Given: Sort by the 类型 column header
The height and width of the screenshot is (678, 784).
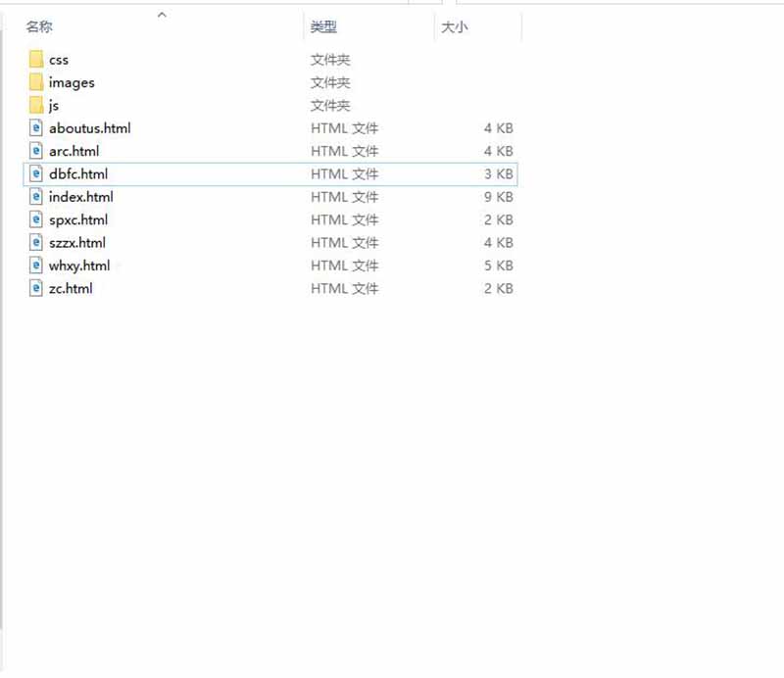Looking at the screenshot, I should coord(323,27).
